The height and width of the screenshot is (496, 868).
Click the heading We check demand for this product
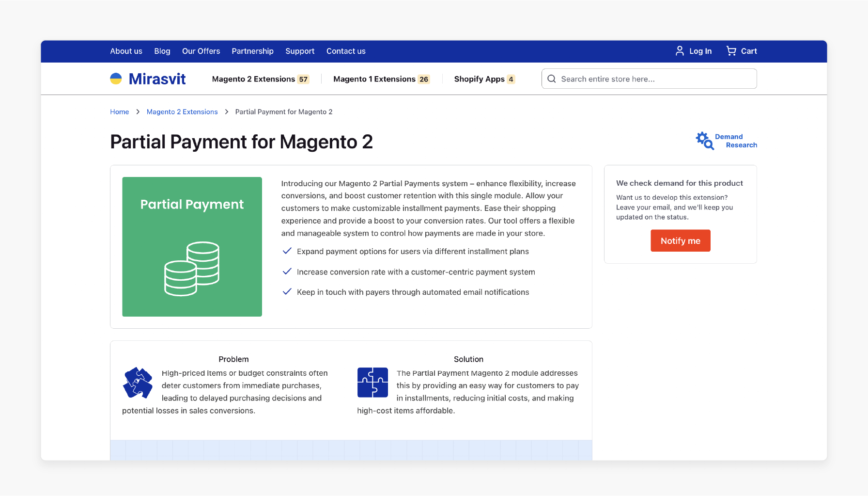tap(680, 183)
